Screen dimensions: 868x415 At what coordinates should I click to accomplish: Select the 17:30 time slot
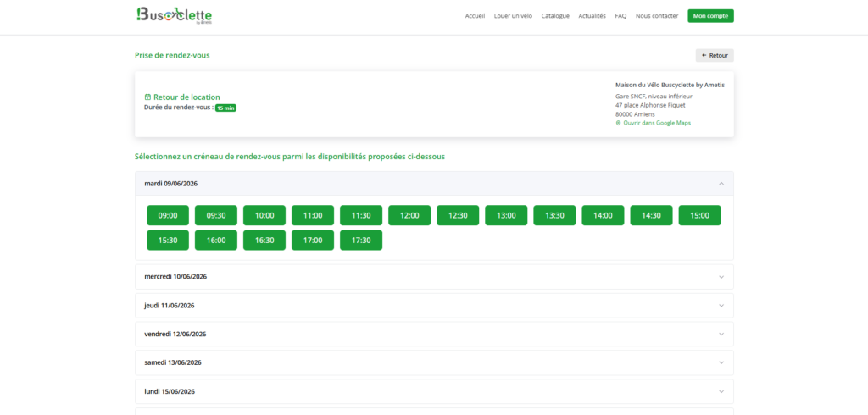pyautogui.click(x=361, y=241)
